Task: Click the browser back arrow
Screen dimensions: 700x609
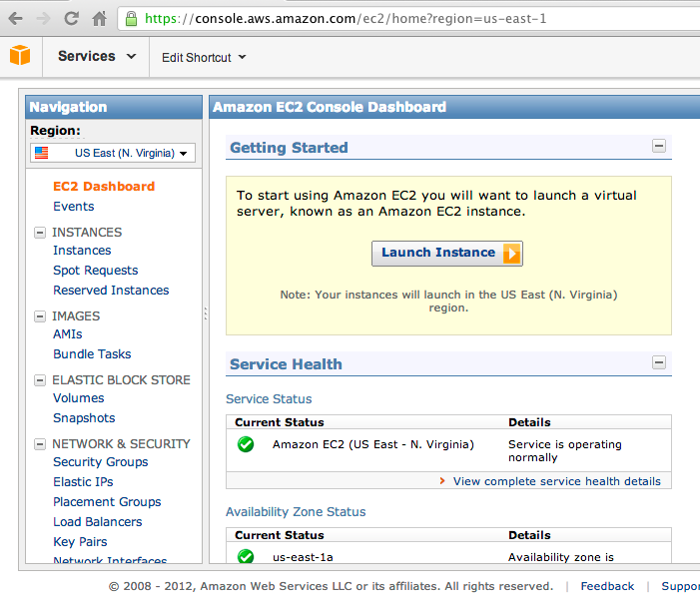Action: coord(16,19)
